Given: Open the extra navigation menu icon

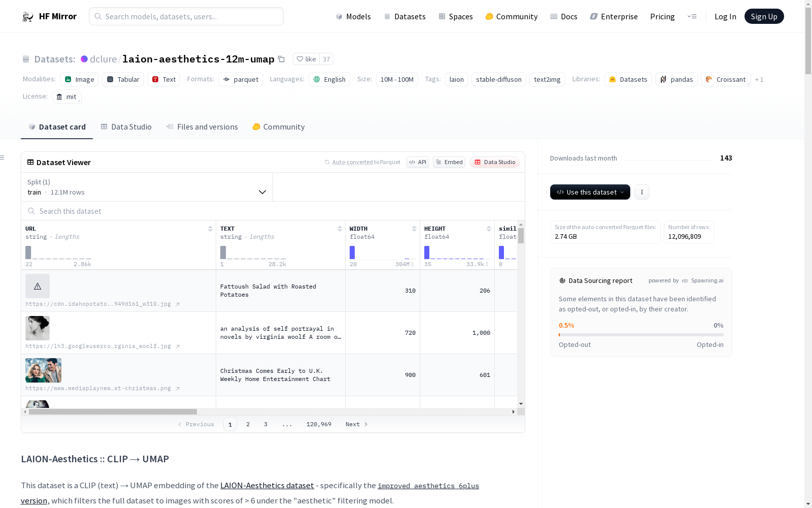Looking at the screenshot, I should [692, 16].
